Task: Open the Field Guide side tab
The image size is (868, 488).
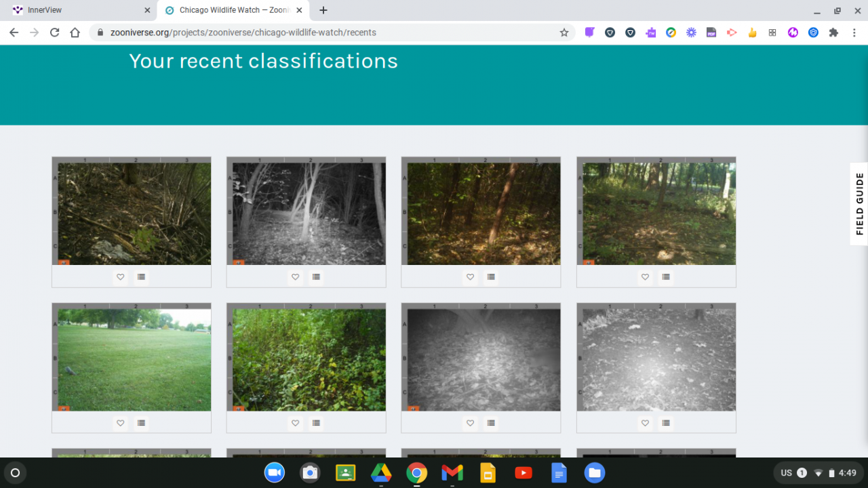Action: tap(859, 203)
